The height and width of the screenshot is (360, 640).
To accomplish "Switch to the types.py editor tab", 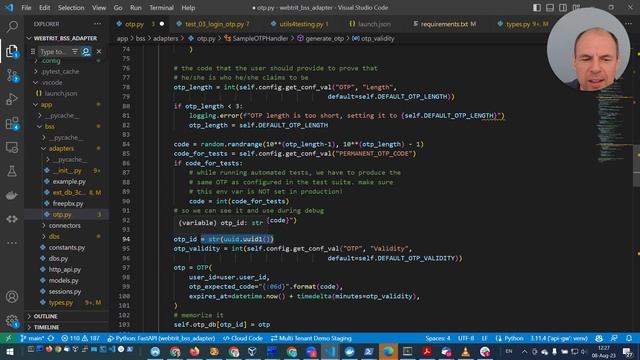I will (x=523, y=24).
